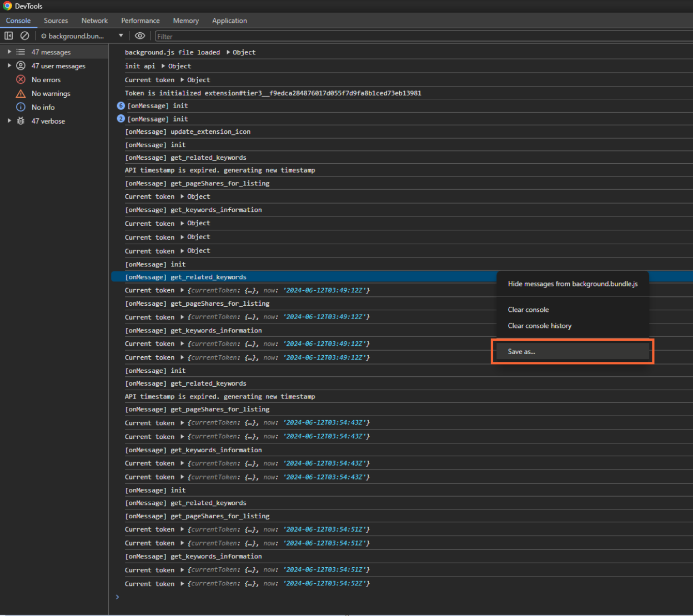
Task: Select the No warnings triangle icon
Action: click(x=21, y=93)
